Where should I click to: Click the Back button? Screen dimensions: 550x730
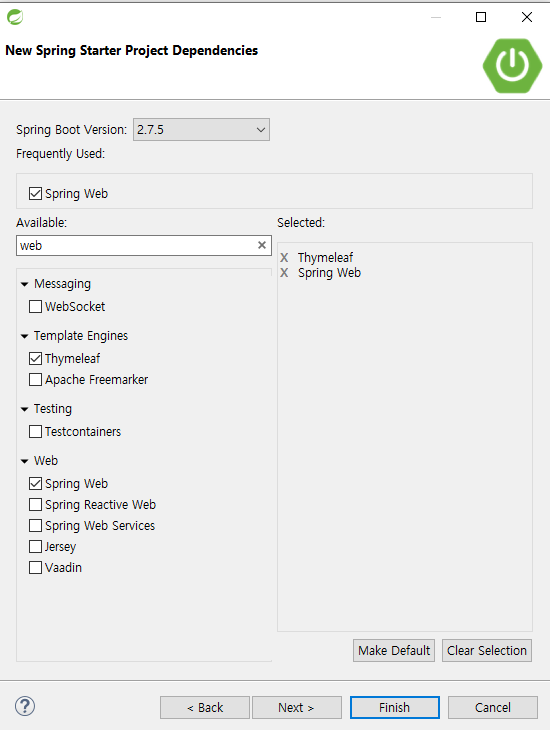click(x=205, y=708)
